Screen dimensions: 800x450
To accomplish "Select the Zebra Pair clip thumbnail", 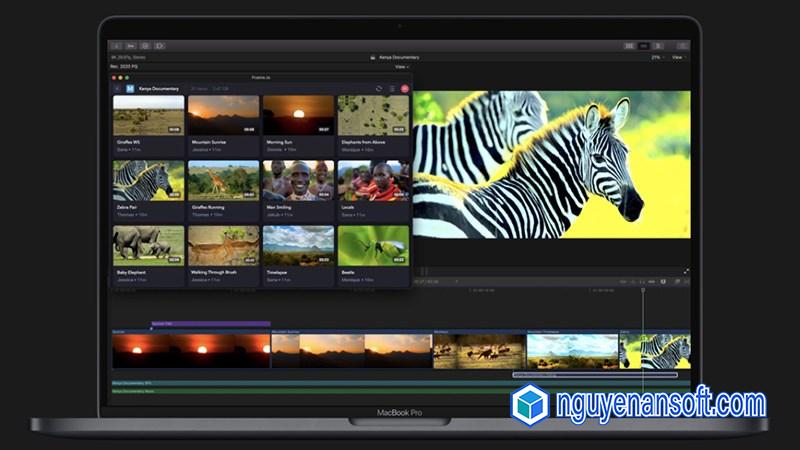I will click(148, 181).
